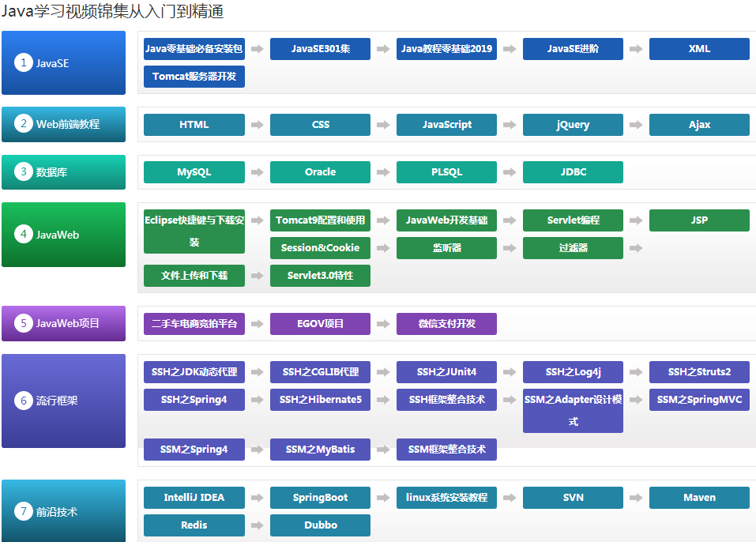Select the Session&Cookie lesson
This screenshot has height=542, width=756.
pyautogui.click(x=320, y=248)
